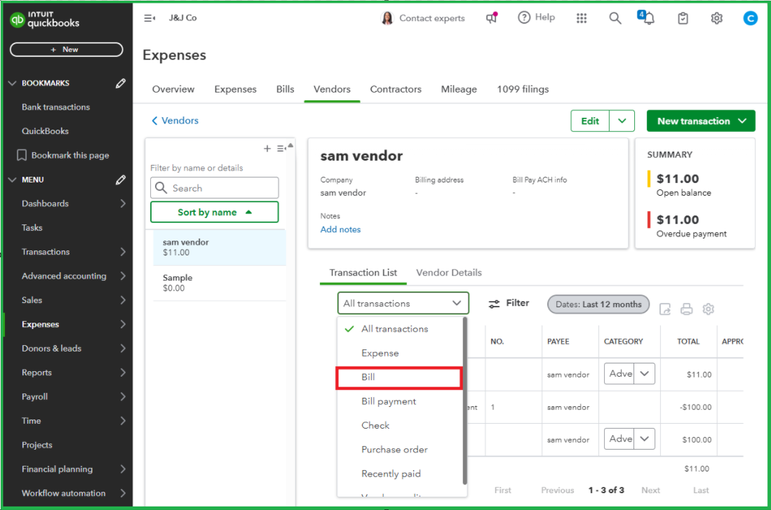Open Payroll in the sidebar menu
771x510 pixels.
[34, 396]
